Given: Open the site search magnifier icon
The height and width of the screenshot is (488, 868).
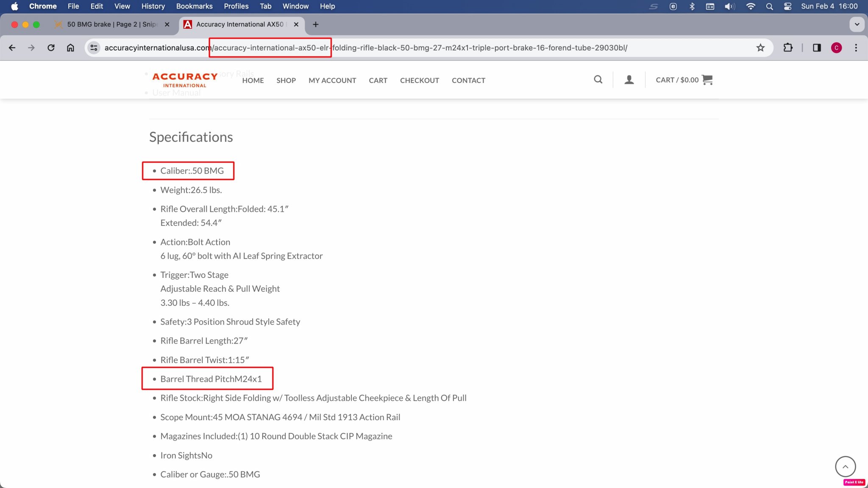Looking at the screenshot, I should click(598, 80).
